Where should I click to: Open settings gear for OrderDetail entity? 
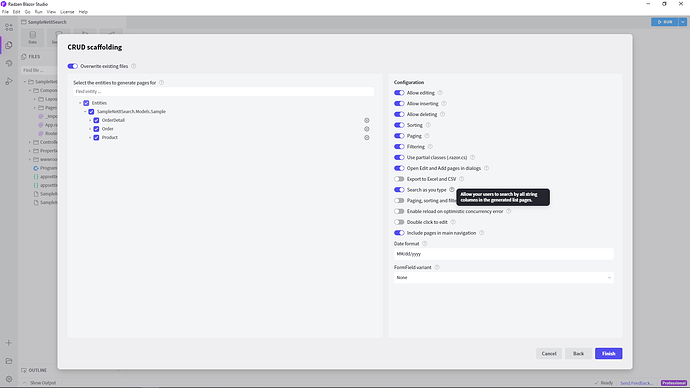pyautogui.click(x=367, y=120)
